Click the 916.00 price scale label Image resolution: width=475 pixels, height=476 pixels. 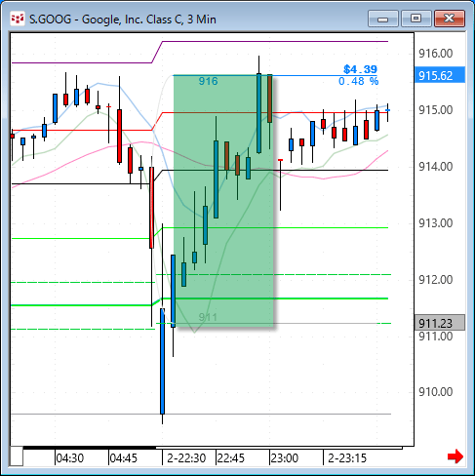pos(435,54)
